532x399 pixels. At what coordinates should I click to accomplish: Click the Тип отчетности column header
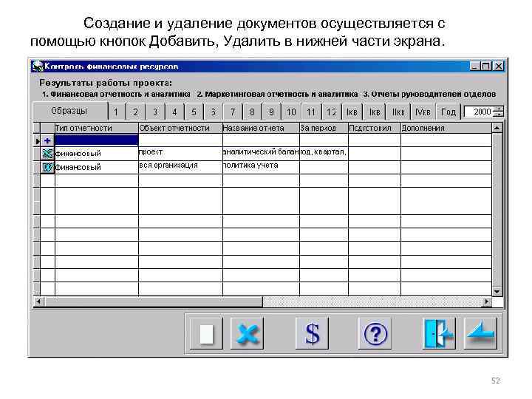tap(97, 129)
